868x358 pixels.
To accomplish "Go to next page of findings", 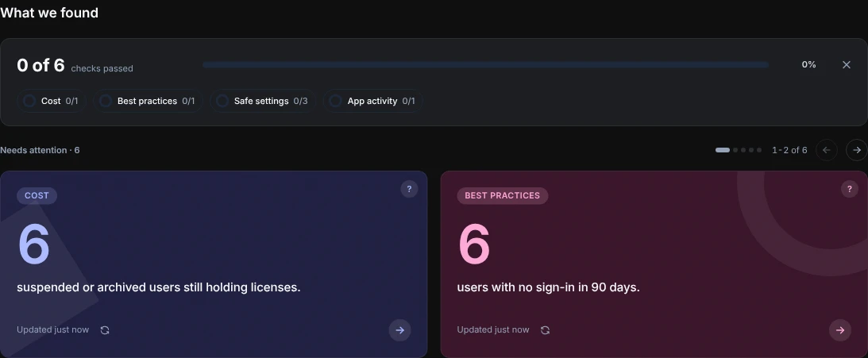I will tap(857, 150).
